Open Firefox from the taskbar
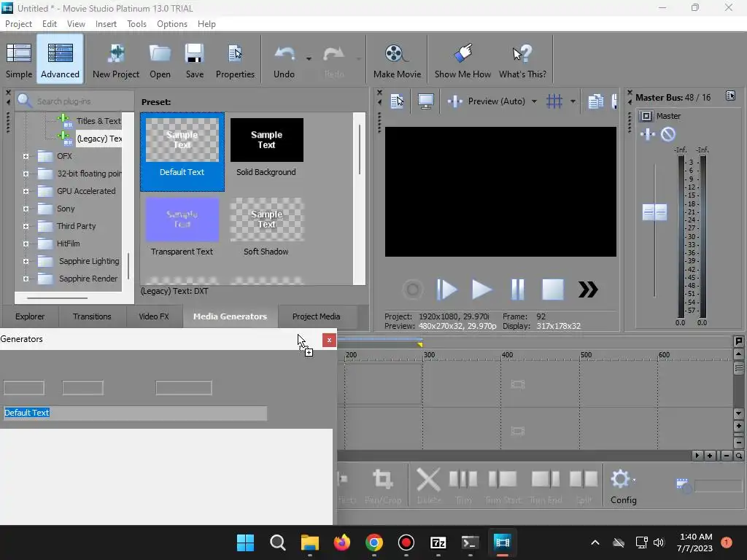Image resolution: width=747 pixels, height=560 pixels. [342, 542]
